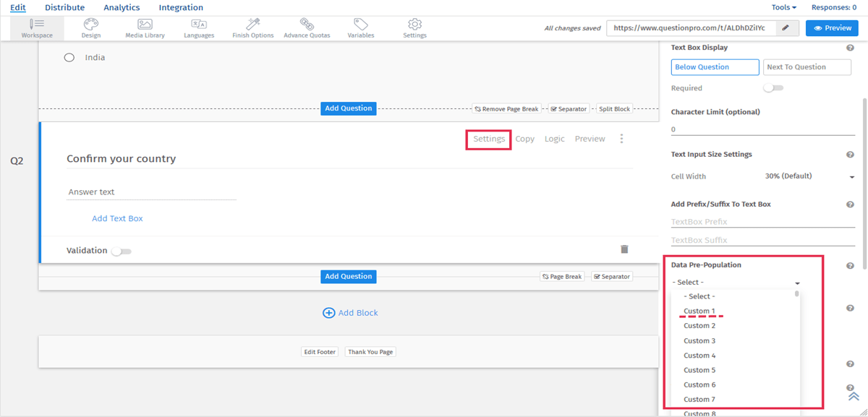Choose Custom 1 from pre-population list
Image resolution: width=868 pixels, height=417 pixels.
tap(699, 311)
